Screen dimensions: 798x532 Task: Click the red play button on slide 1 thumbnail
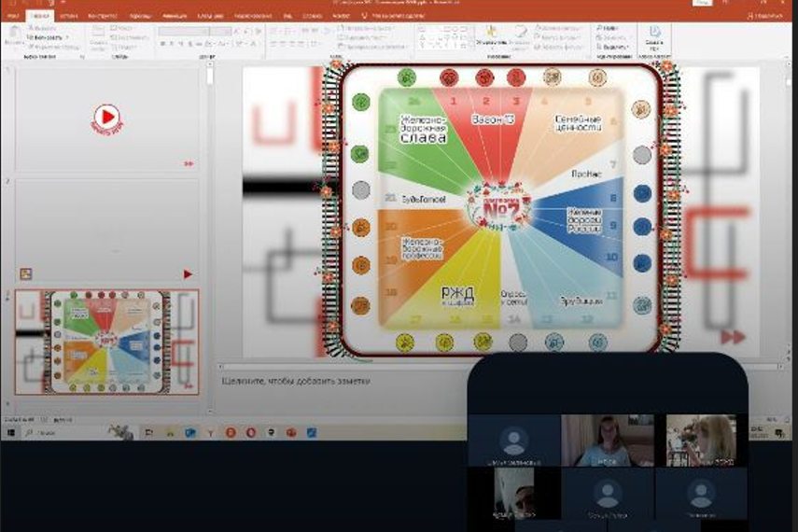click(106, 117)
